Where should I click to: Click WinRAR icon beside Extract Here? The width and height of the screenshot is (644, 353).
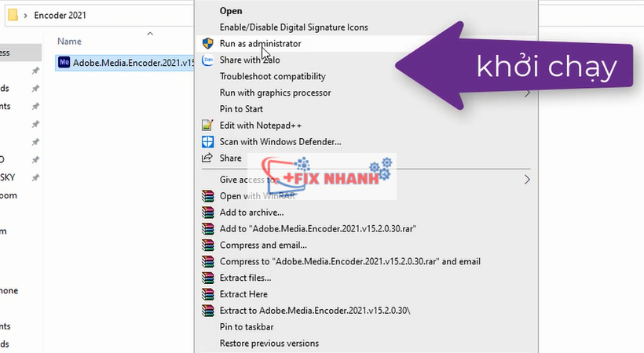[x=208, y=294]
